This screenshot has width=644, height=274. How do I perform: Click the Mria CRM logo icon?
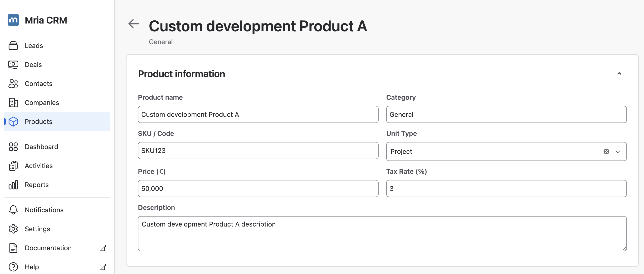pos(13,20)
